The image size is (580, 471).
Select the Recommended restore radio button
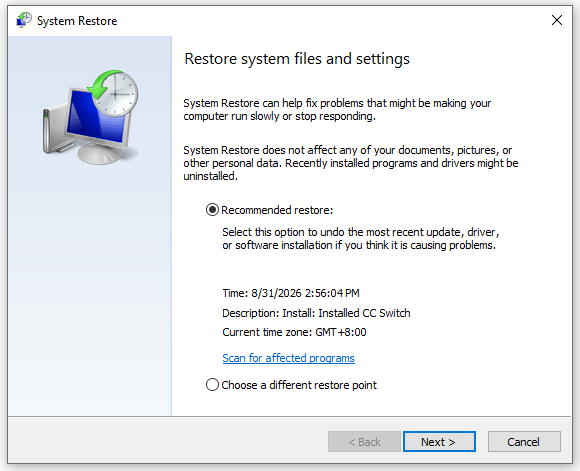click(212, 210)
